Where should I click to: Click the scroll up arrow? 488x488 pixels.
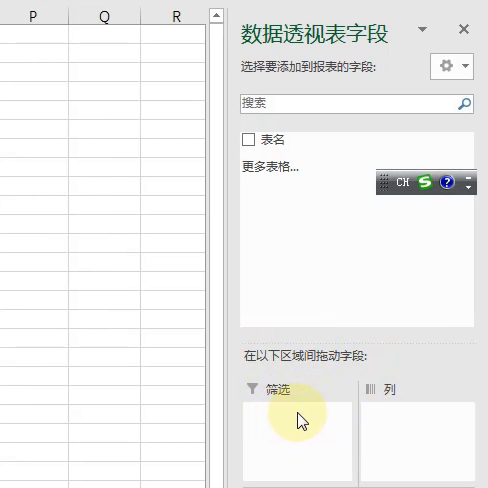216,16
